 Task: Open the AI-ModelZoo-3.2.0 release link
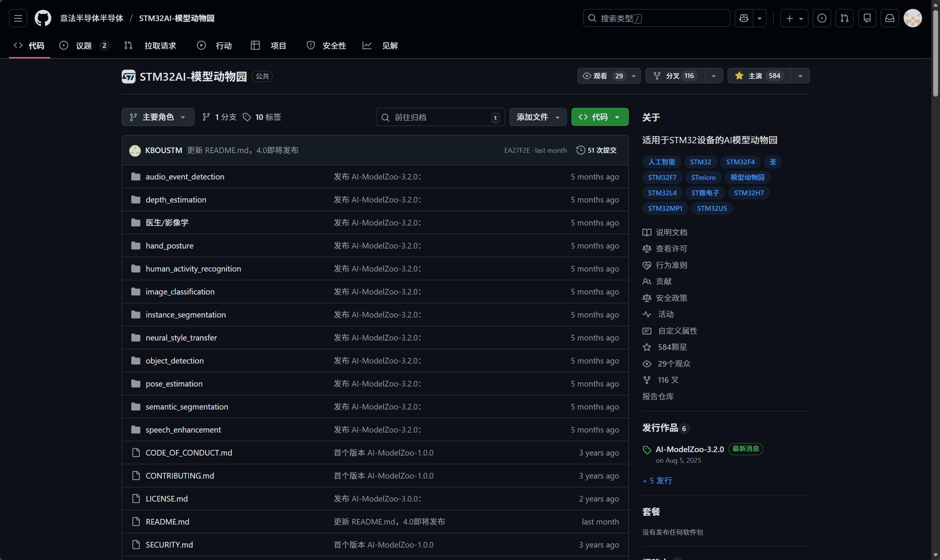(690, 449)
